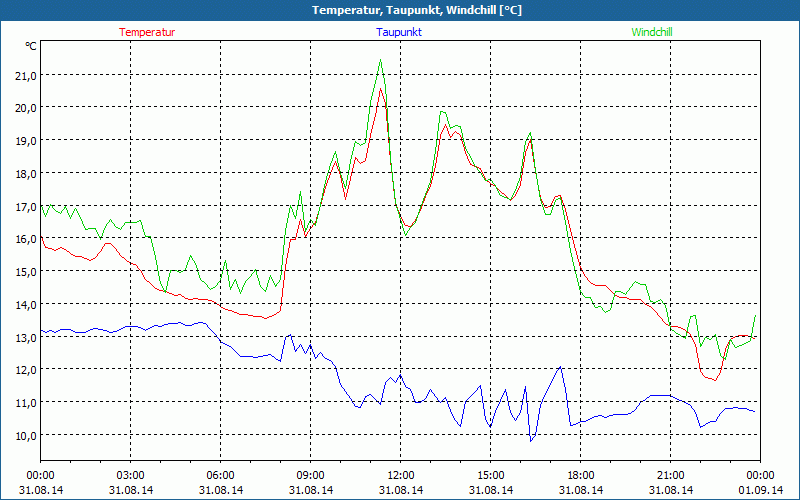
Task: Click the 13,0 y-axis value
Action: pyautogui.click(x=26, y=338)
